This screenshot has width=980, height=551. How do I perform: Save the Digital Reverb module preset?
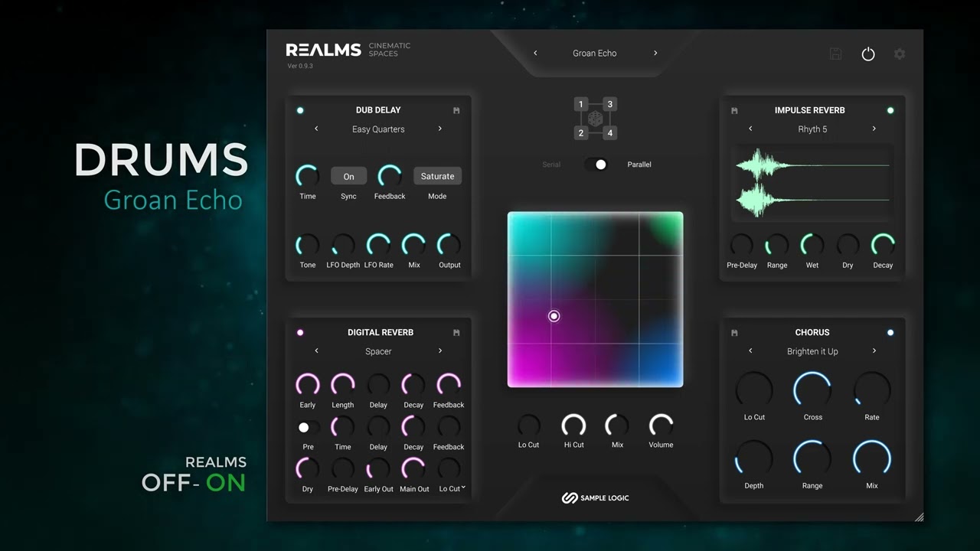456,332
